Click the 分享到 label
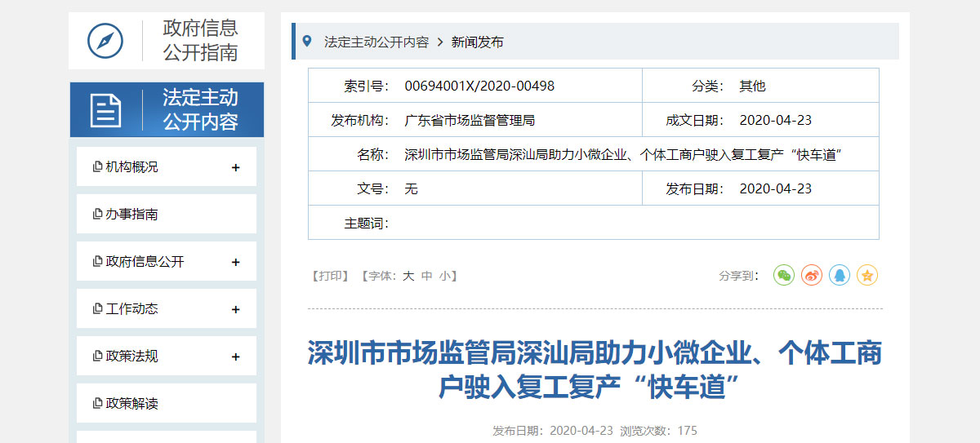This screenshot has width=980, height=443. 739,276
